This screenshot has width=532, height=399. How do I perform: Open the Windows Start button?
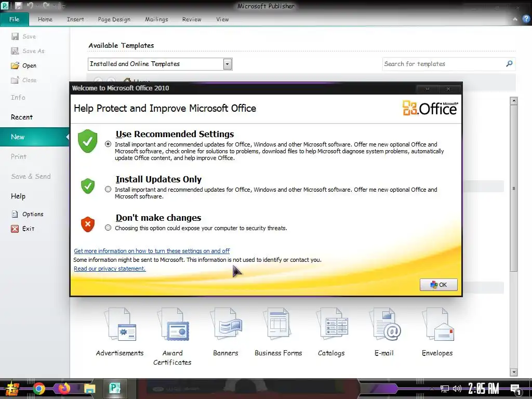point(12,389)
